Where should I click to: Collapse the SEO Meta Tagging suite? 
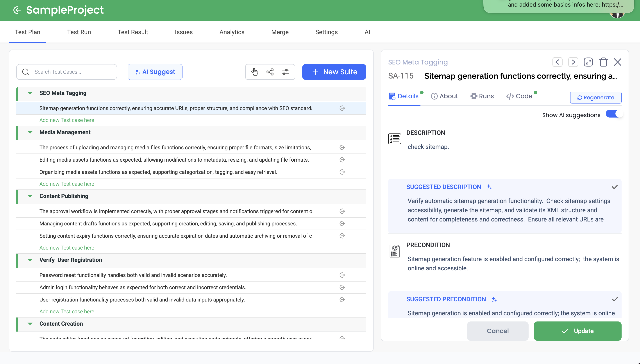(30, 93)
